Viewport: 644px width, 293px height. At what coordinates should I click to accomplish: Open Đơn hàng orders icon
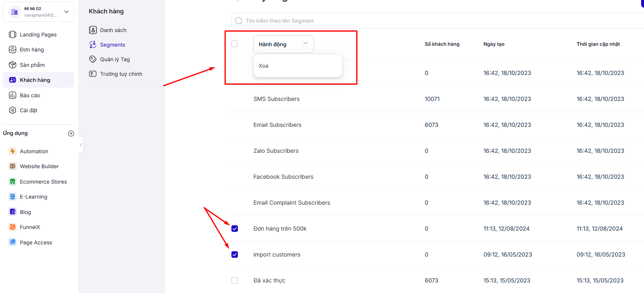pyautogui.click(x=13, y=49)
